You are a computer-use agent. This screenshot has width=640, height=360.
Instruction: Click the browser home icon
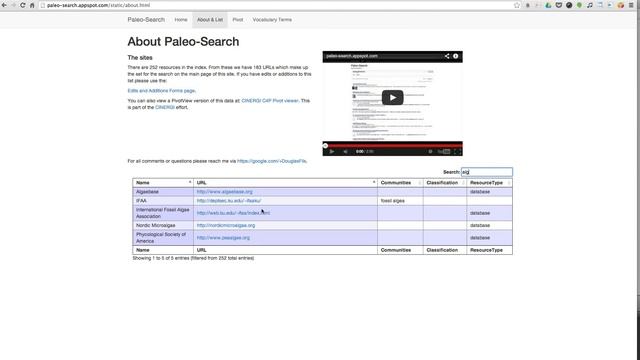(32, 5)
